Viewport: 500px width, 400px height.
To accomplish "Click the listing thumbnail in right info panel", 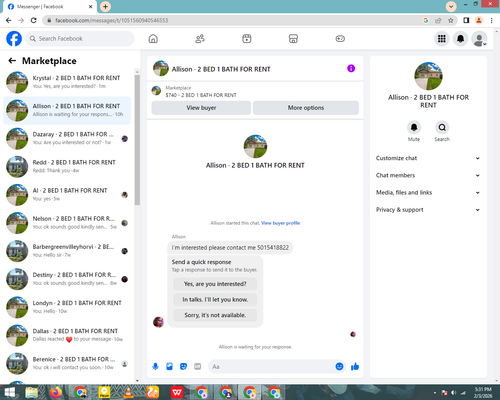I will pos(428,76).
